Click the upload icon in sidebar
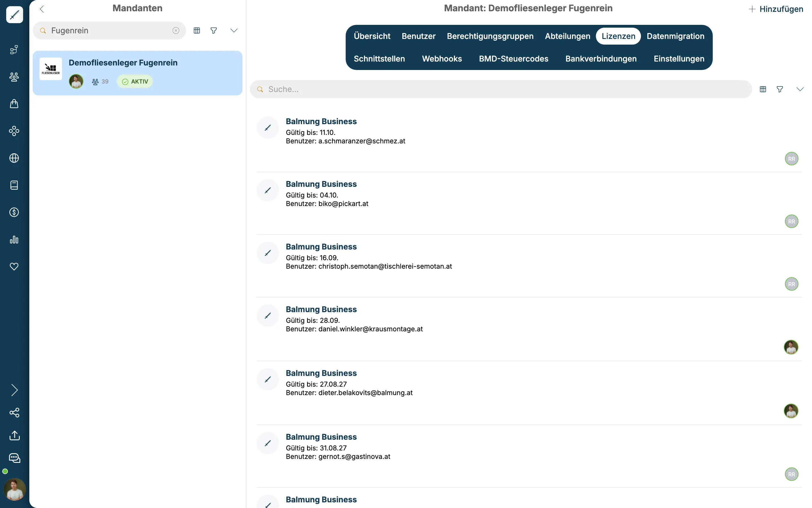The image size is (812, 508). click(x=14, y=435)
